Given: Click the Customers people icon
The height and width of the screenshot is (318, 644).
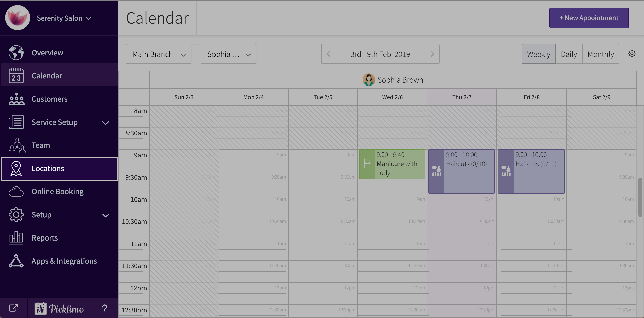Looking at the screenshot, I should [16, 99].
